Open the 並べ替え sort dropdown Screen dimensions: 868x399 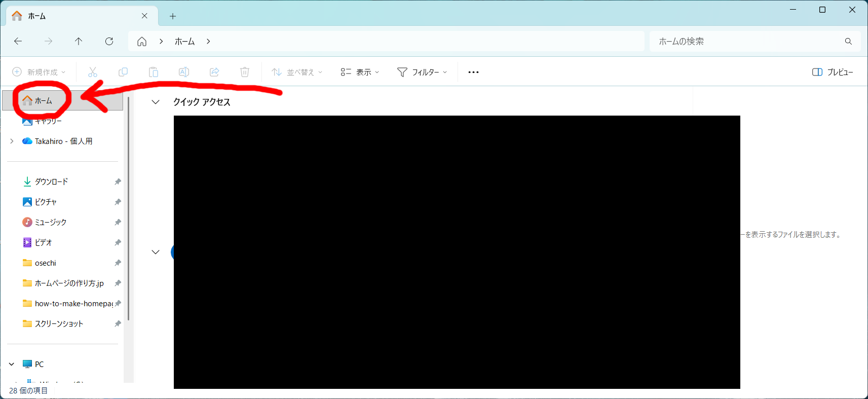pos(297,72)
